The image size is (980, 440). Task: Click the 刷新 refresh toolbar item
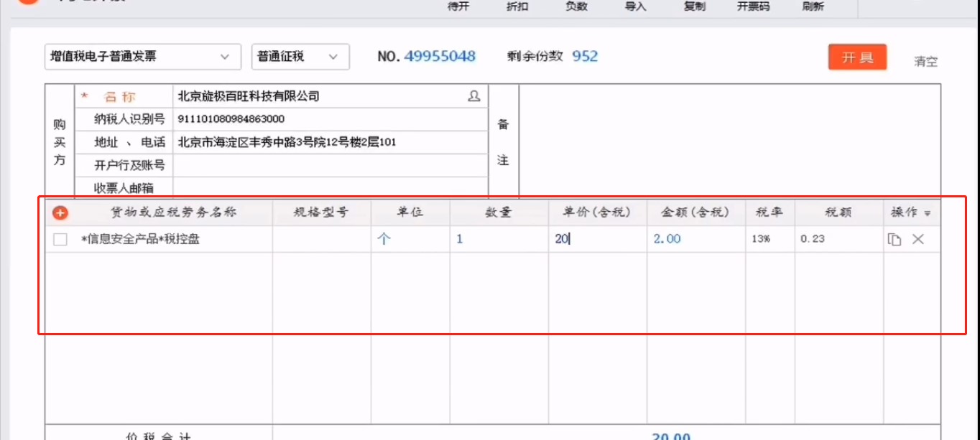[813, 7]
